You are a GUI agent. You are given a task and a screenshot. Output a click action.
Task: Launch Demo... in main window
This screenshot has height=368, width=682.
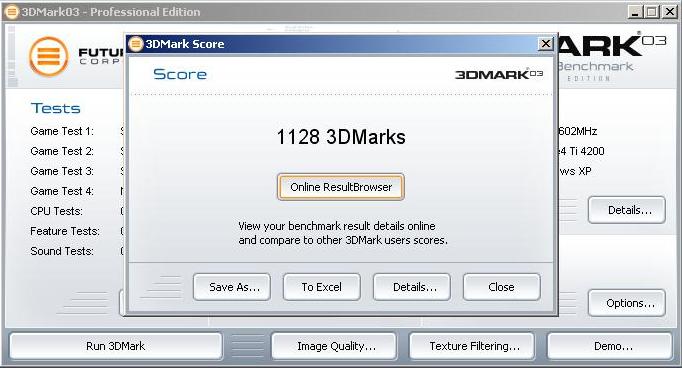(610, 346)
